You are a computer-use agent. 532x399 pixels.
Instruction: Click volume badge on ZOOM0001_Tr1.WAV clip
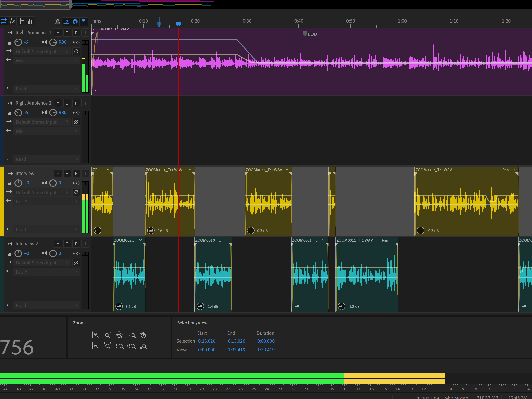pos(151,230)
